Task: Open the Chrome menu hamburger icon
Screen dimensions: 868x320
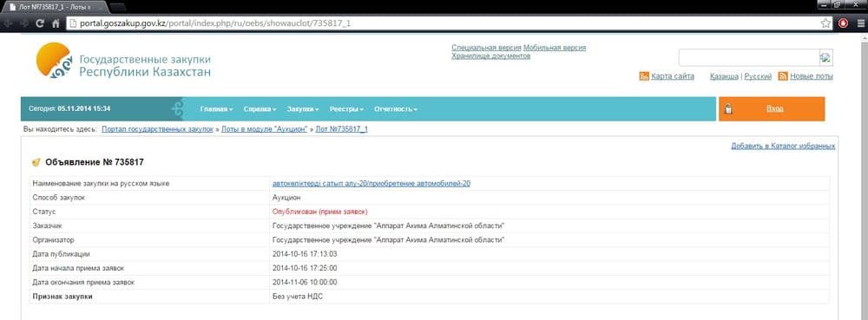Action: [859, 23]
